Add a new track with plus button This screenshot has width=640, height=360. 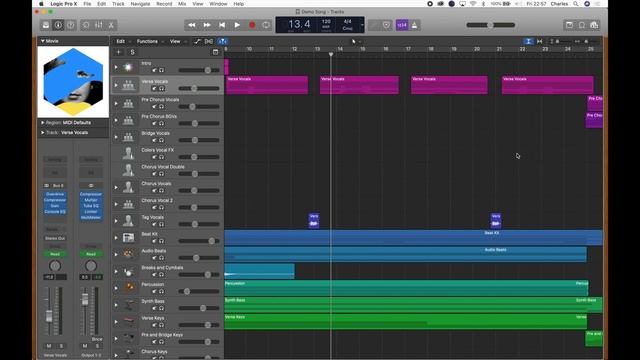(x=119, y=52)
